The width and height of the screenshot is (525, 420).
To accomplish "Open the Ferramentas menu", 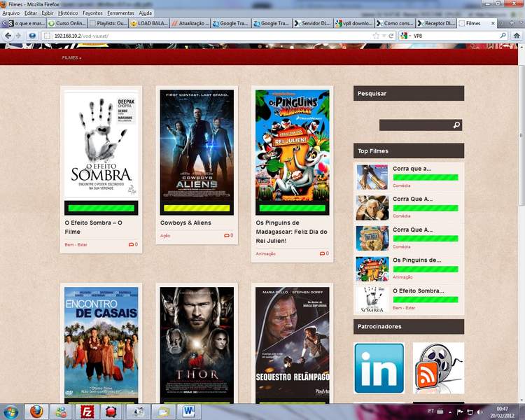I will pos(121,13).
